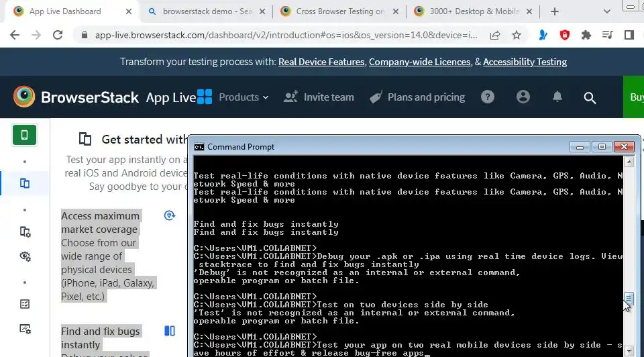The width and height of the screenshot is (644, 357).
Task: Close the Cross Browser Testing tab
Action: pos(396,11)
